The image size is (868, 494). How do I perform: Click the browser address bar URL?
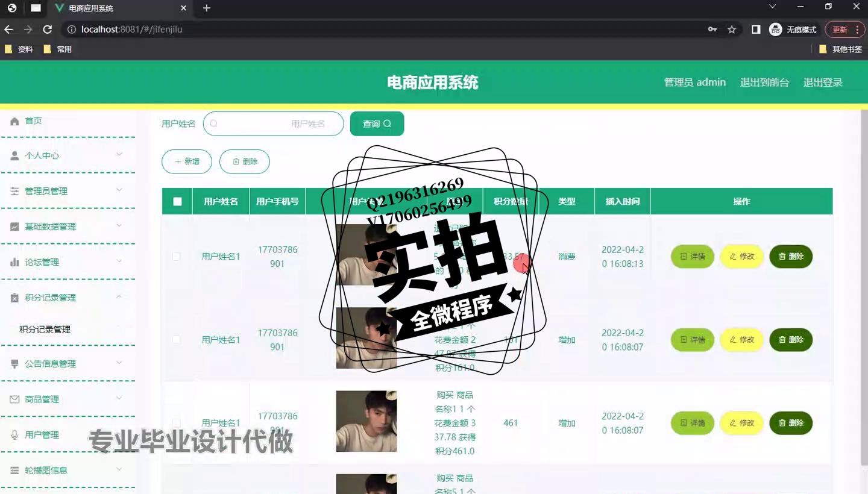[132, 30]
